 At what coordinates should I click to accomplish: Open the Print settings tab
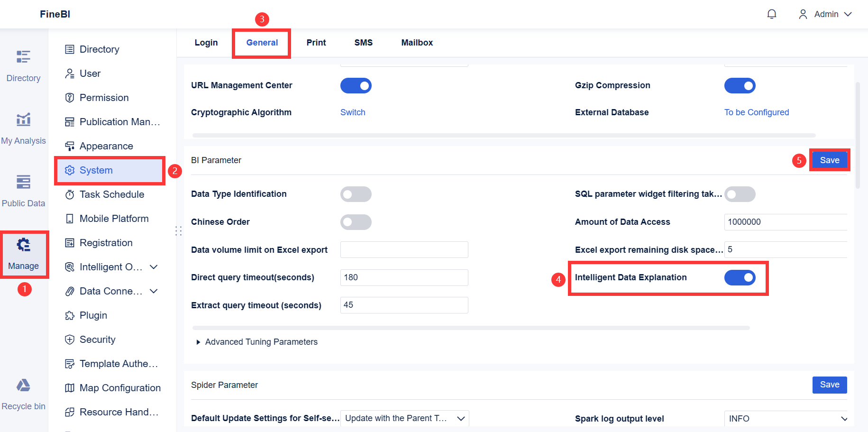316,42
